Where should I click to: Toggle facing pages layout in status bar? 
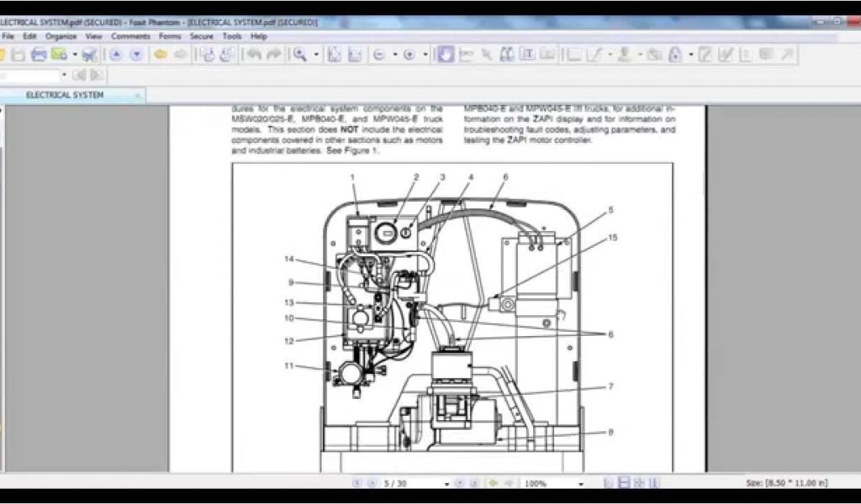pyautogui.click(x=639, y=483)
